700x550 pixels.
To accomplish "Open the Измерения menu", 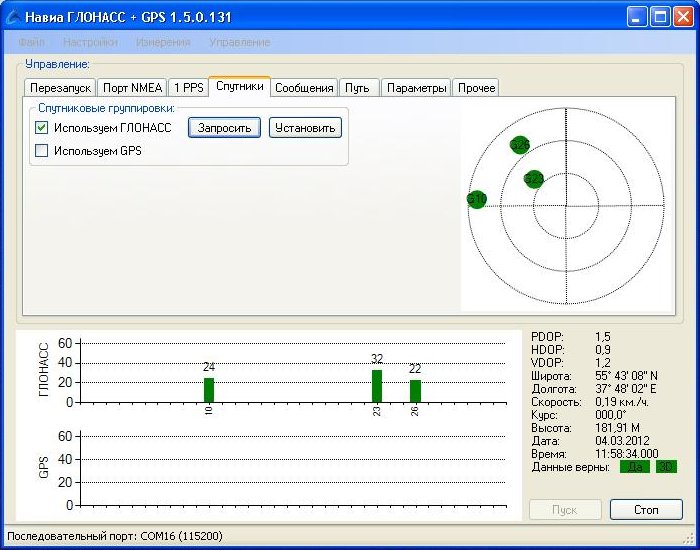I will [163, 42].
